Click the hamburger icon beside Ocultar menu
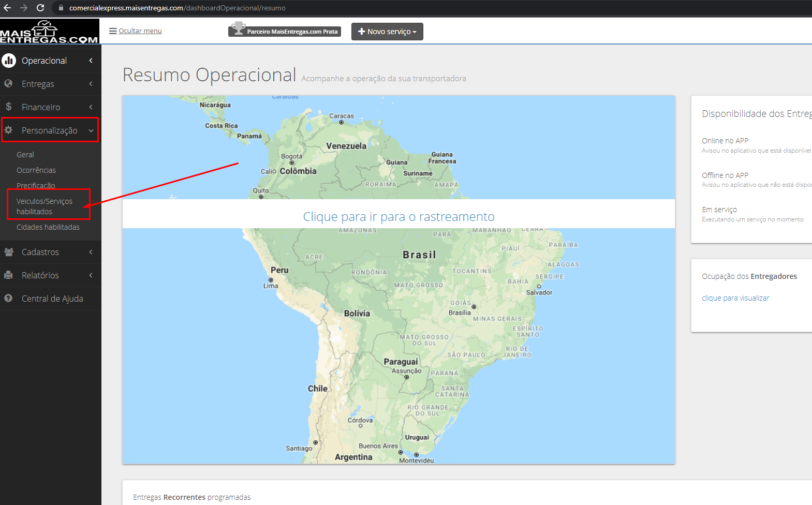 tap(113, 31)
